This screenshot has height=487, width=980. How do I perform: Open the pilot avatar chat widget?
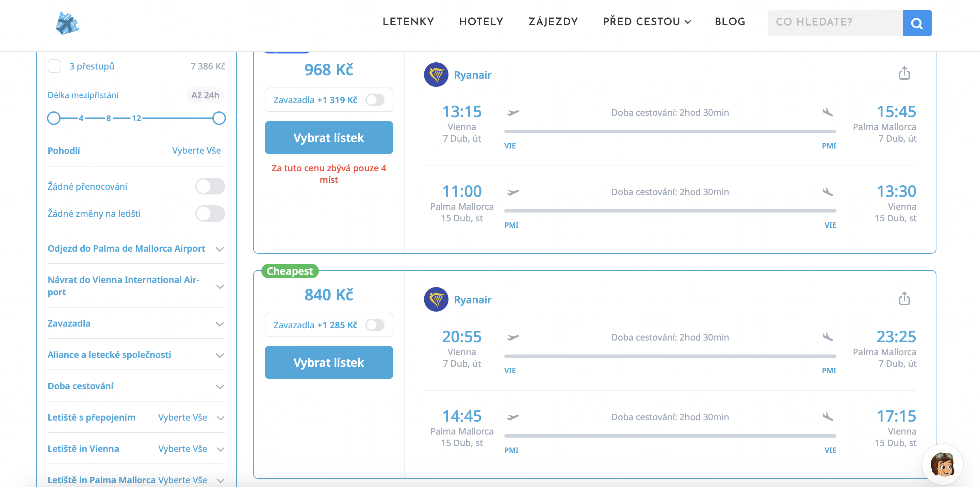tap(942, 465)
